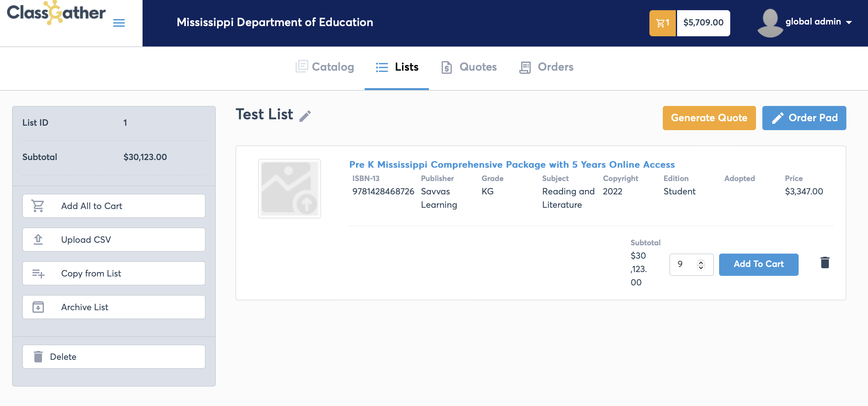Open the Catalog tab
Image resolution: width=868 pixels, height=406 pixels.
[x=325, y=67]
